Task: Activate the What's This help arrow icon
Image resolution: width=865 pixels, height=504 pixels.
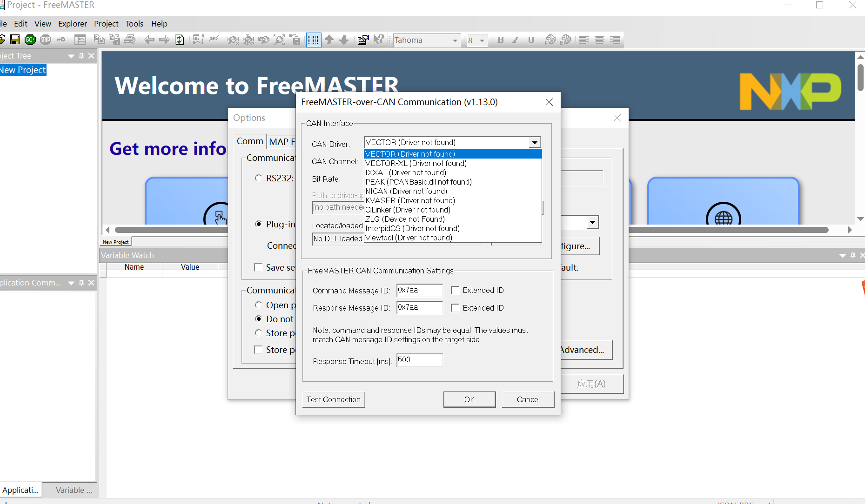Action: pos(379,40)
